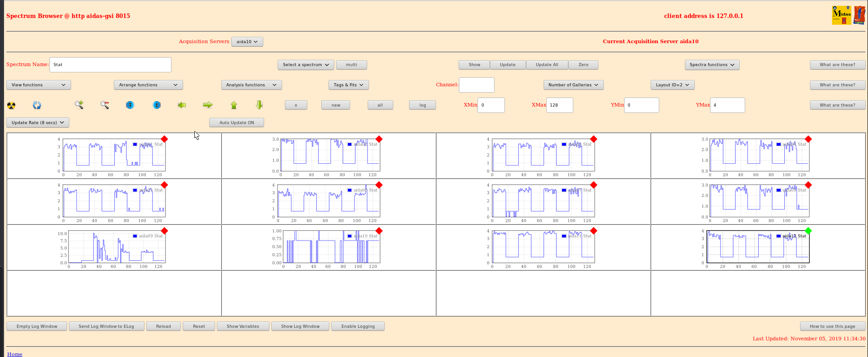Expand the Spectra functions dropdown
The image size is (868, 357).
point(712,65)
